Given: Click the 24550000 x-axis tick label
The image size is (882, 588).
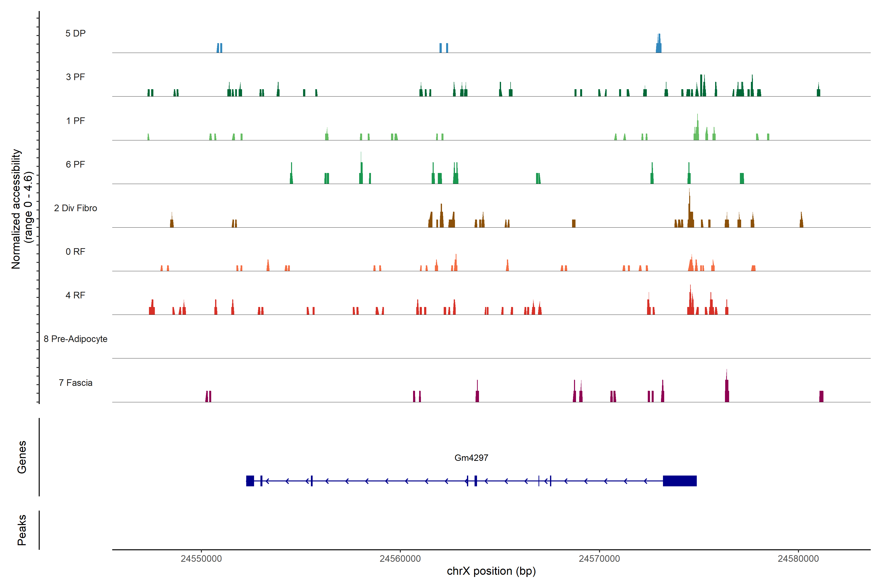Looking at the screenshot, I should pos(201,558).
